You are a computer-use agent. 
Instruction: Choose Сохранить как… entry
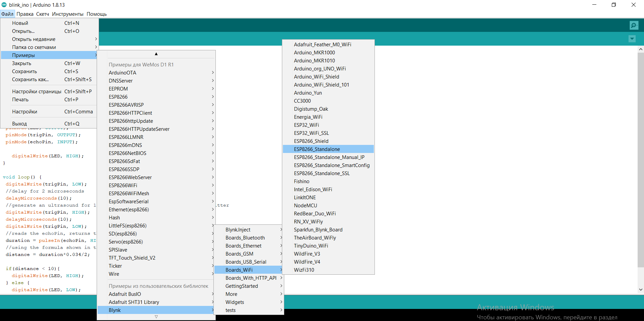pyautogui.click(x=49, y=79)
